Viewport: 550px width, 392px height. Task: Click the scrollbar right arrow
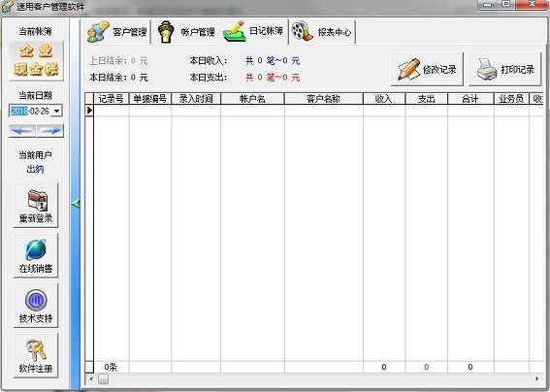(537, 379)
